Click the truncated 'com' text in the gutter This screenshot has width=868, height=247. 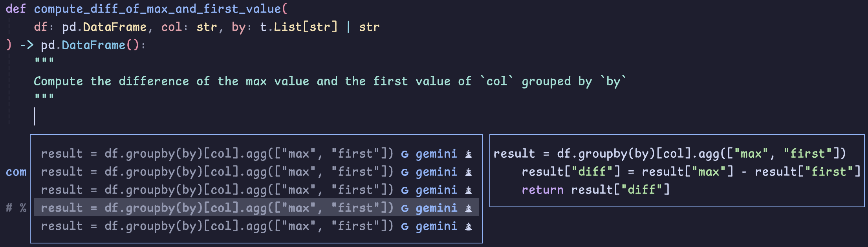click(16, 172)
